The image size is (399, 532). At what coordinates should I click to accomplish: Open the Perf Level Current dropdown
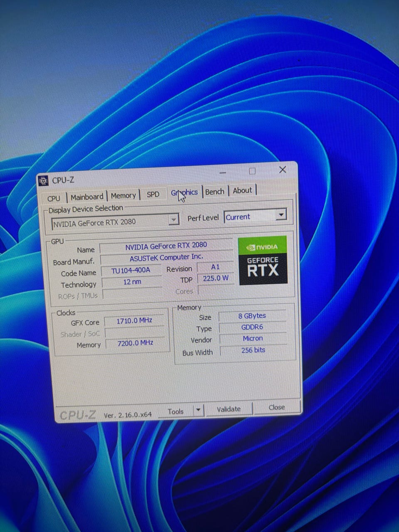[255, 216]
